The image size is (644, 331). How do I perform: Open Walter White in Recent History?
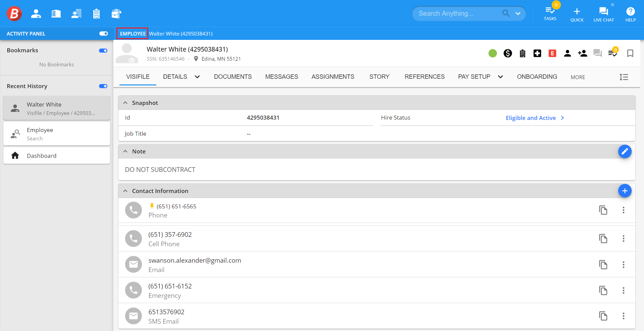pyautogui.click(x=57, y=108)
